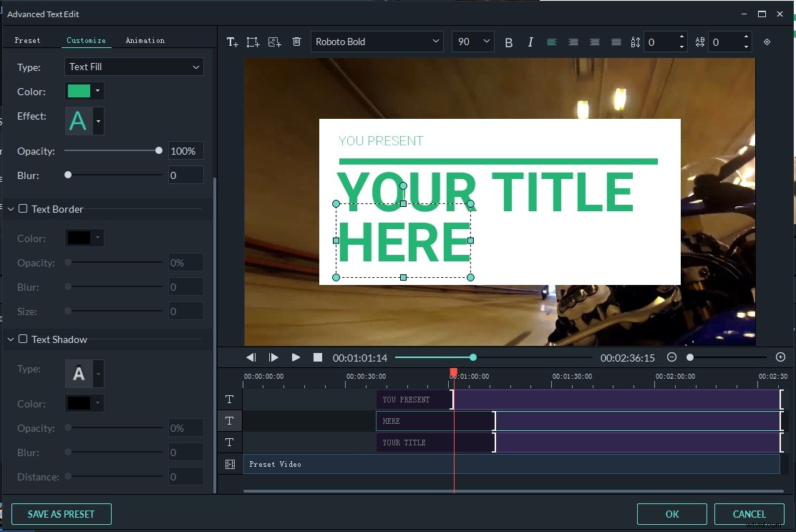Open the Roboto Bold font dropdown

coord(377,42)
